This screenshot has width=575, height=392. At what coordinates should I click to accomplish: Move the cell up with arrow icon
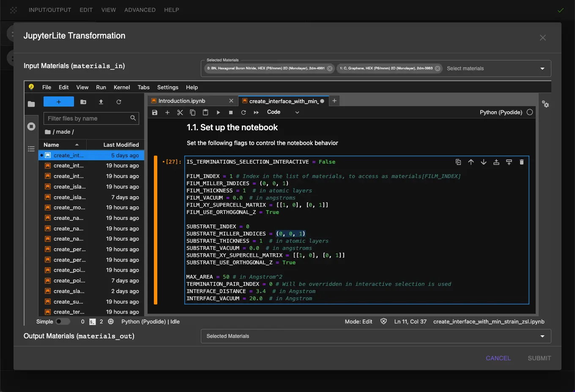click(471, 162)
